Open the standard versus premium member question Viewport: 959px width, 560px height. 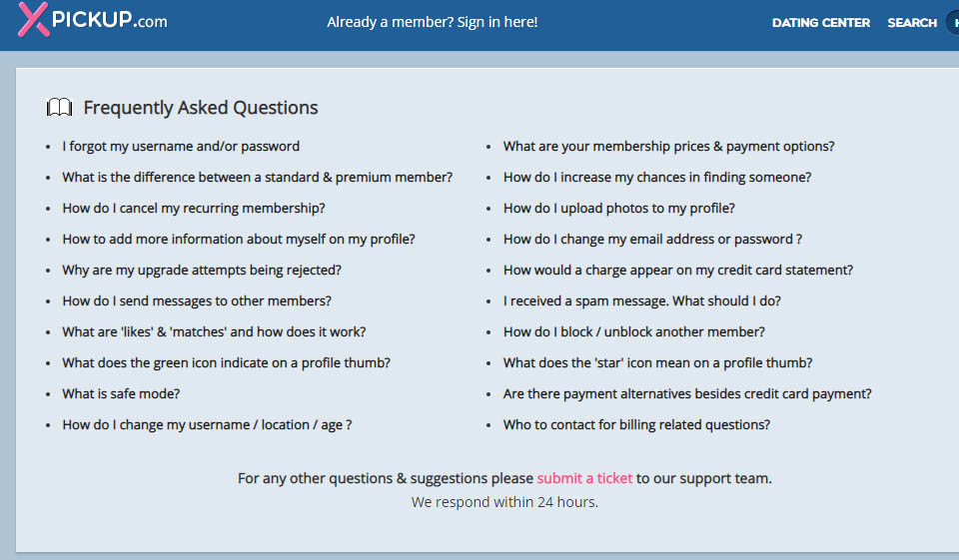point(257,177)
